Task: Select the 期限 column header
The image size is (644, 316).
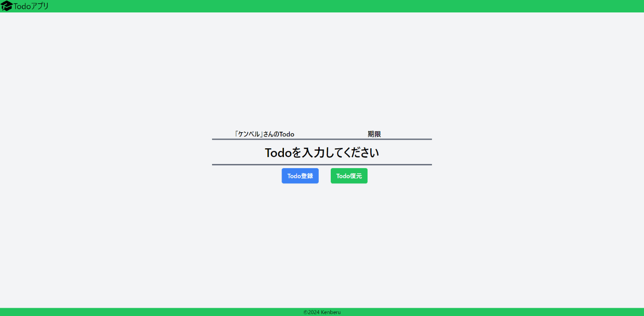Action: (x=374, y=134)
